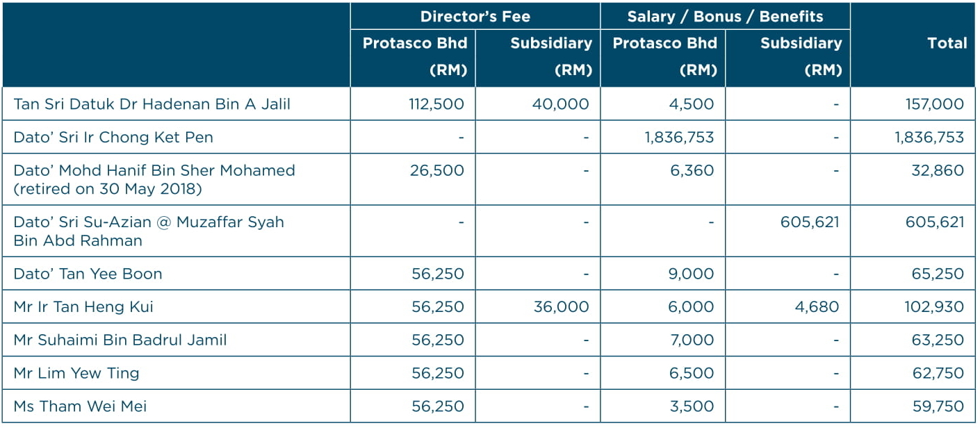The height and width of the screenshot is (428, 980).
Task: Click the Dato' Tan Yee Boon name cell
Action: point(88,274)
